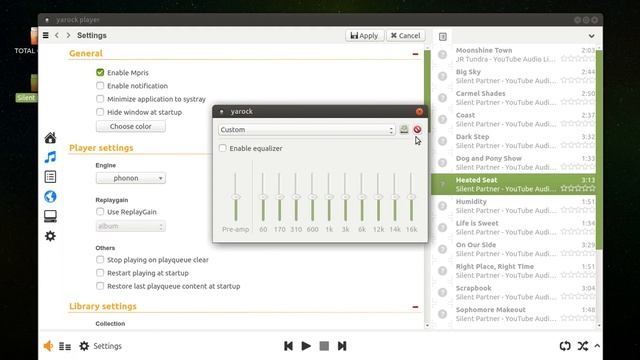Click the track icon beside Coast
Image resolution: width=640 pixels, height=360 pixels.
click(x=442, y=119)
